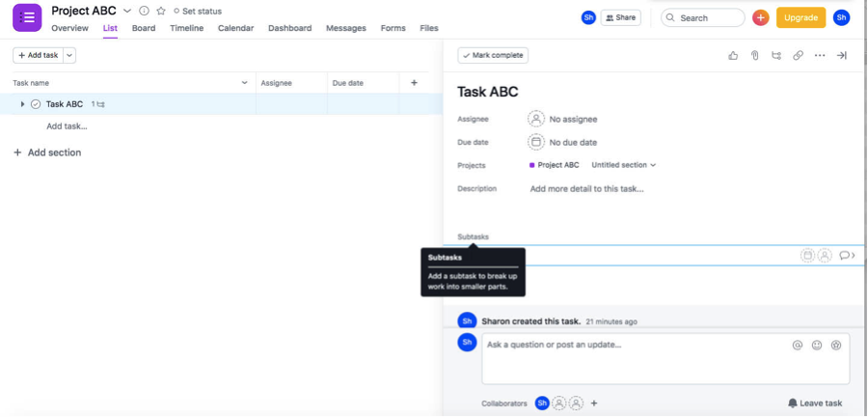Open the Timeline tab
Screen dimensions: 868x417
pos(186,28)
